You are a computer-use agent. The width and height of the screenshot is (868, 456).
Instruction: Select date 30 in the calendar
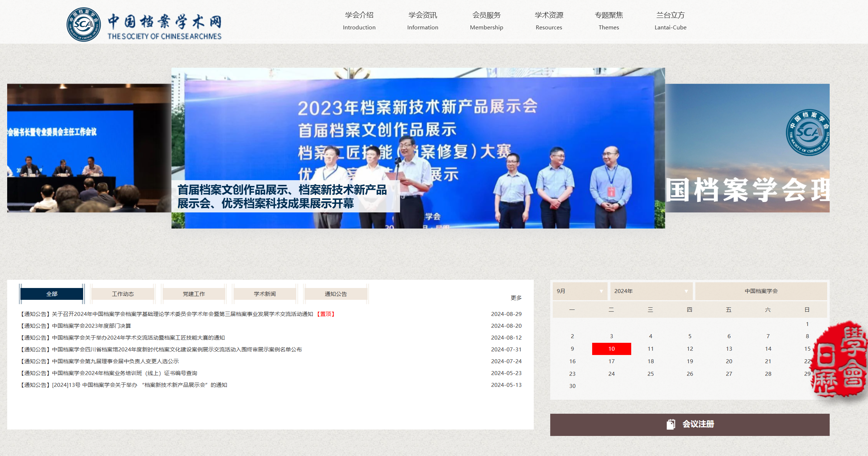[x=572, y=386]
